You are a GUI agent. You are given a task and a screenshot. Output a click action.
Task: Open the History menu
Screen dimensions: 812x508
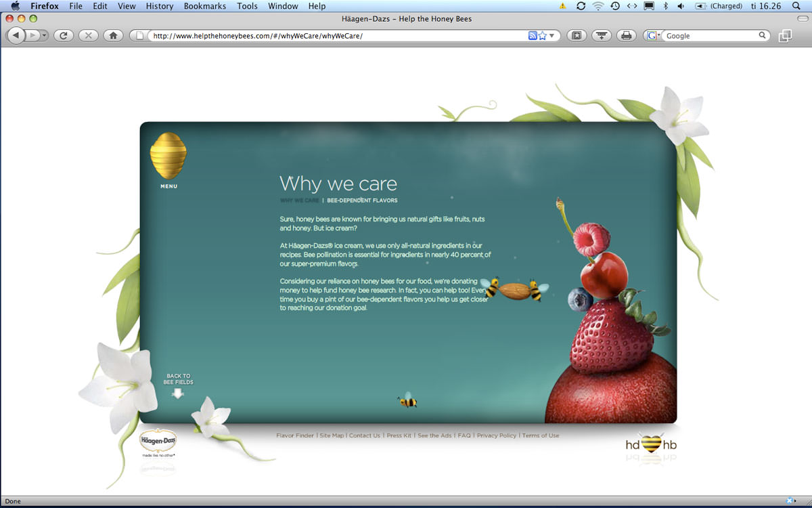coord(160,6)
